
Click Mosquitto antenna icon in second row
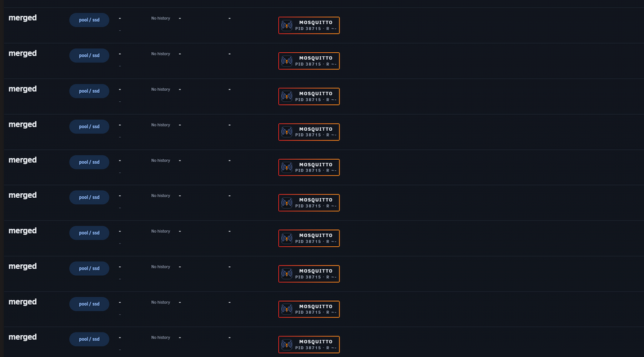(x=287, y=61)
